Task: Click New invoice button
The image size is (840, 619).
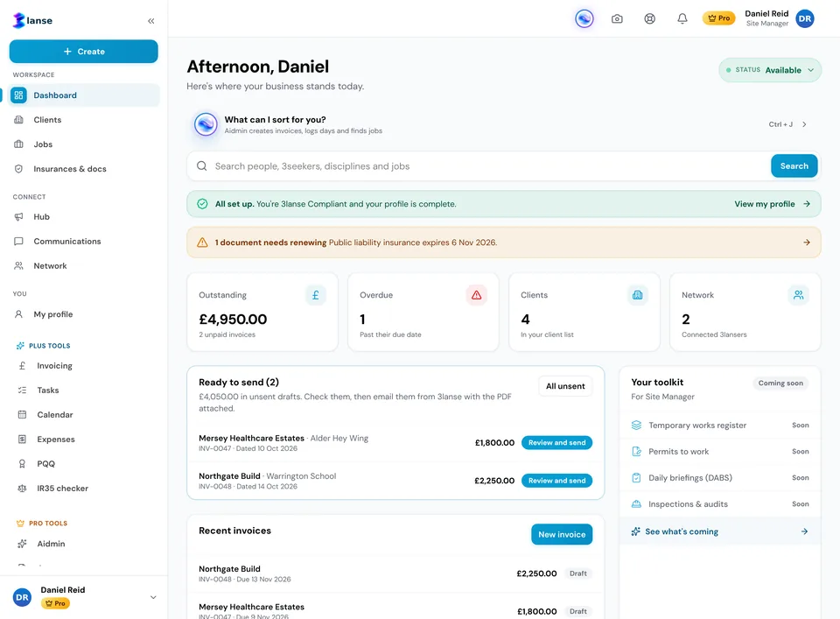Action: point(562,534)
